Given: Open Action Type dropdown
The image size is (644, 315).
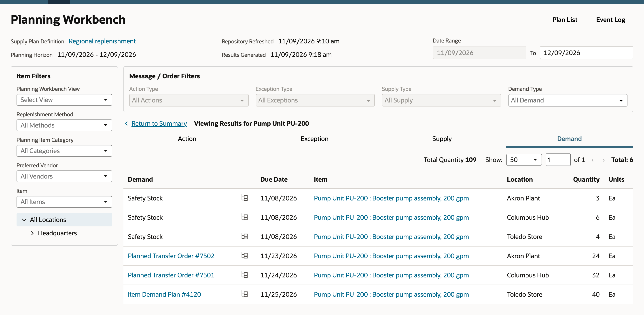Looking at the screenshot, I should pos(189,100).
